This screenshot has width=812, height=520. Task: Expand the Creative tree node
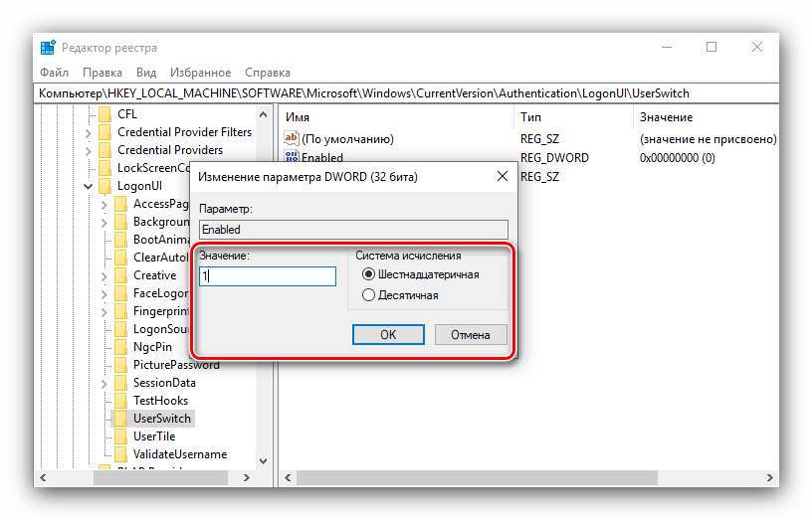[104, 276]
